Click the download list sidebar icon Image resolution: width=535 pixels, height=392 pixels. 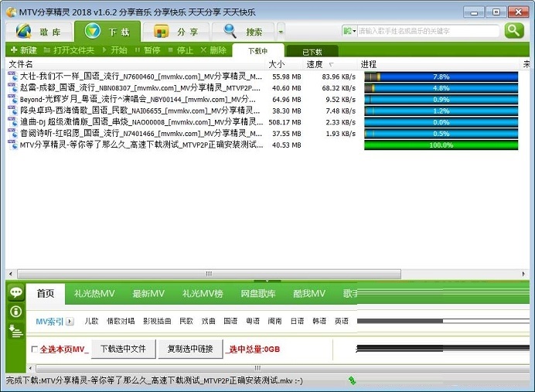pyautogui.click(x=16, y=331)
